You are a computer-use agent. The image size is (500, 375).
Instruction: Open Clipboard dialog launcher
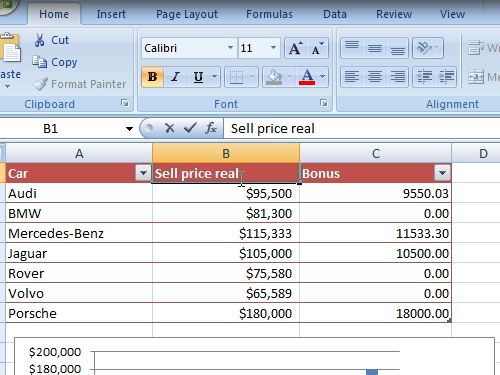coord(125,103)
